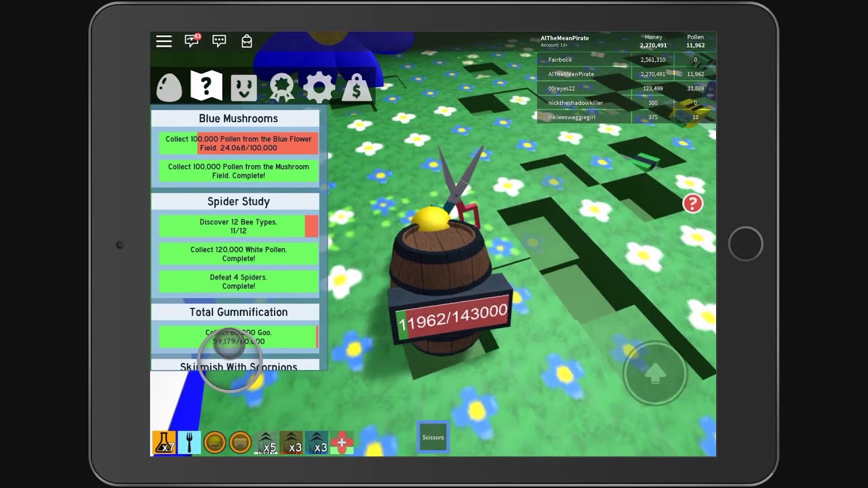Click the Honey column header
The image size is (868, 488).
[x=653, y=37]
